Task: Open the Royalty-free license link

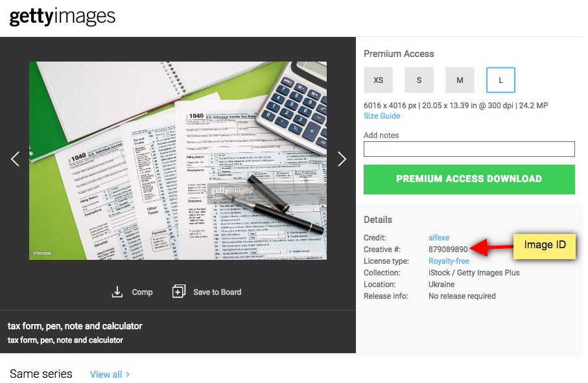Action: (x=449, y=261)
